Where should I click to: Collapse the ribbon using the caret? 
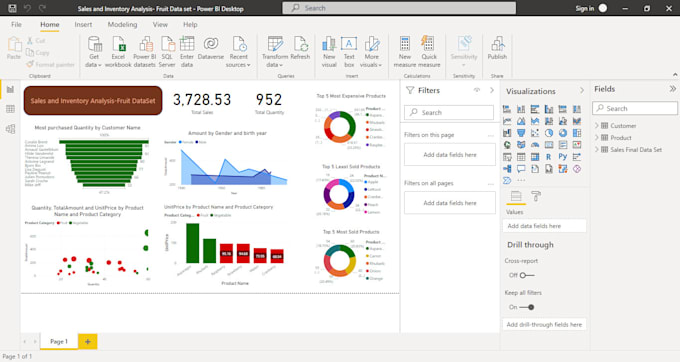675,75
